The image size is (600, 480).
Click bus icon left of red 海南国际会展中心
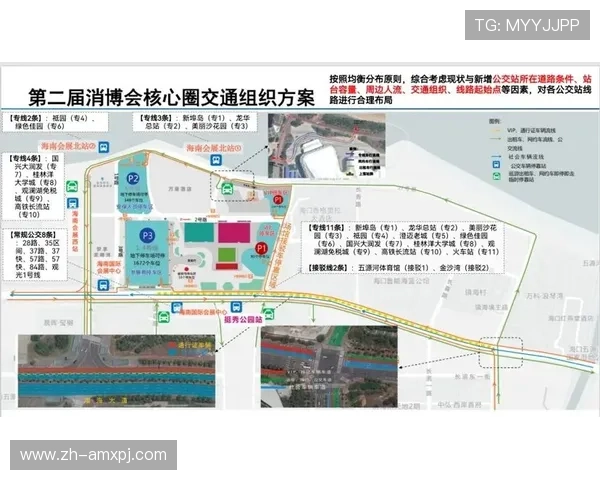coord(176,307)
